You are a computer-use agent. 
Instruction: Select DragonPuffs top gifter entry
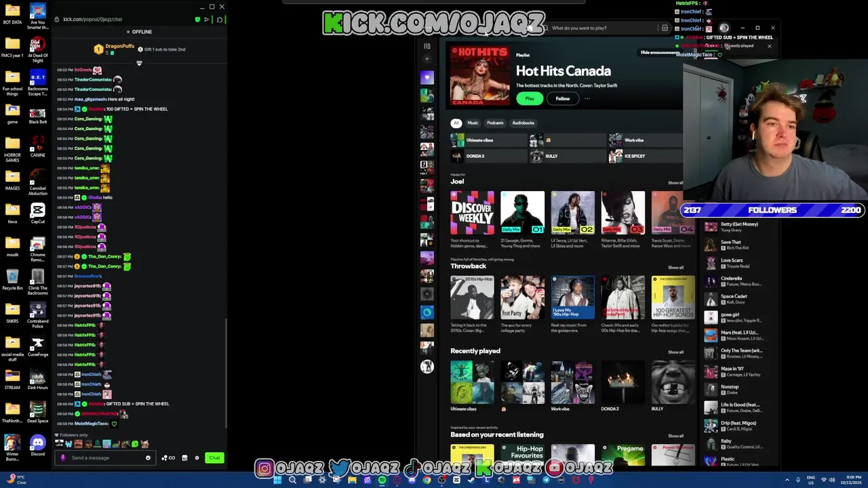pyautogui.click(x=115, y=49)
